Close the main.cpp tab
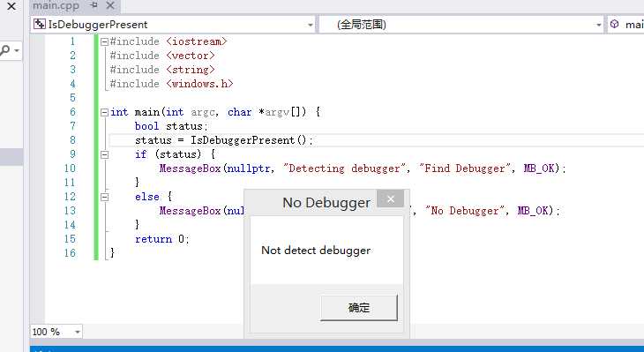The image size is (644, 352). 109,5
